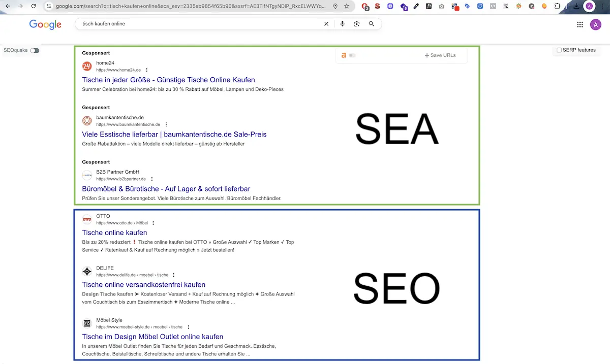Click the www.otto.de › Möbel breadcrumb
This screenshot has height=364, width=610.
pos(122,223)
